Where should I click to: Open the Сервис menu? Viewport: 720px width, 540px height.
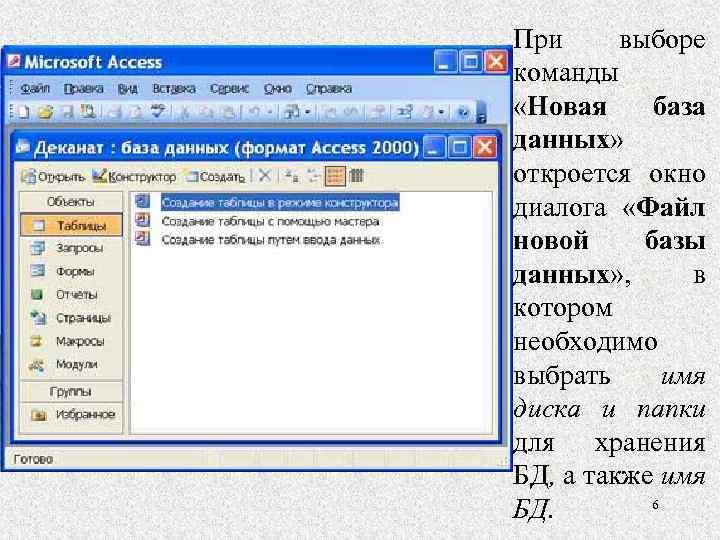pyautogui.click(x=230, y=88)
